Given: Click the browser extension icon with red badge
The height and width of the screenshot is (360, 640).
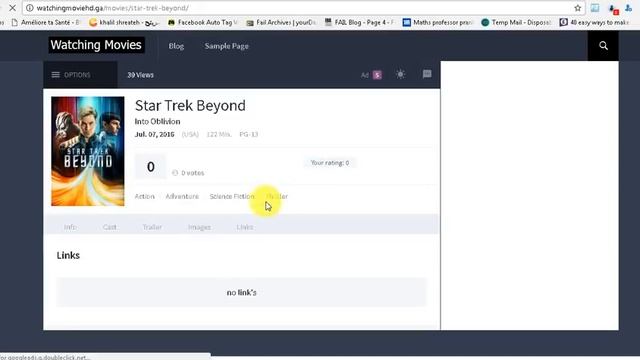Looking at the screenshot, I should click(x=613, y=9).
